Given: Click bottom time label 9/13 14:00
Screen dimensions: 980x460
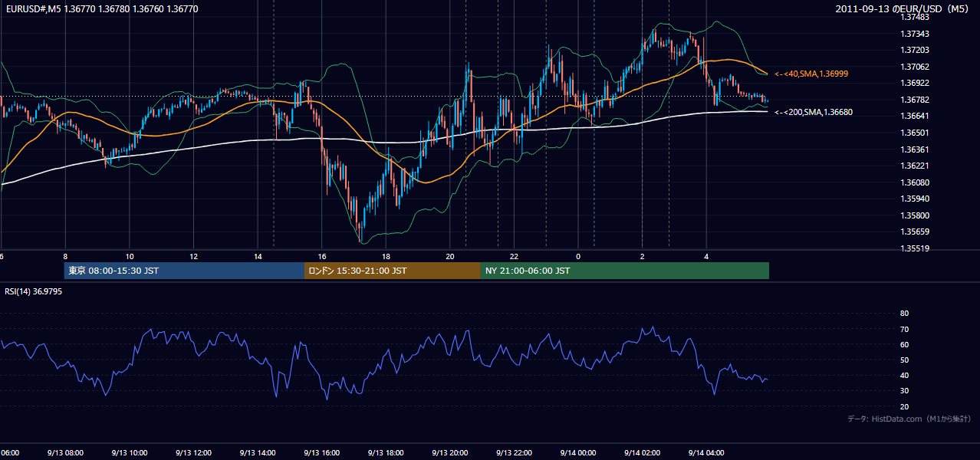Looking at the screenshot, I should click(x=258, y=453).
